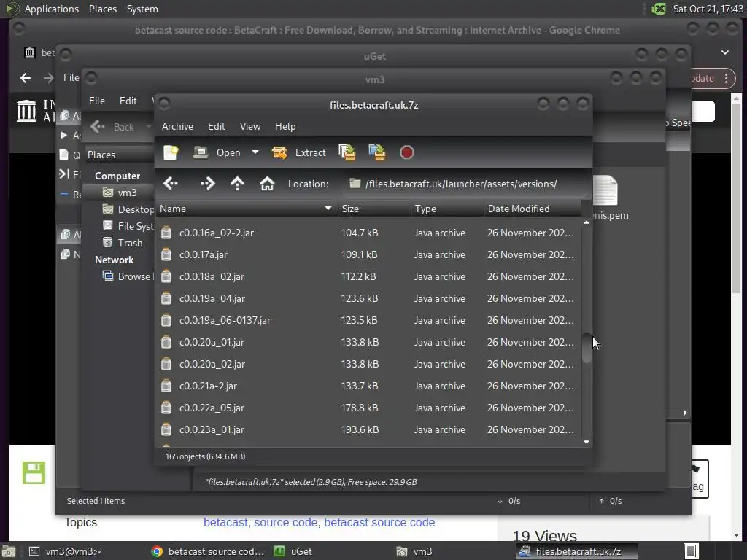Click the Open archive toolbar button

click(x=217, y=152)
